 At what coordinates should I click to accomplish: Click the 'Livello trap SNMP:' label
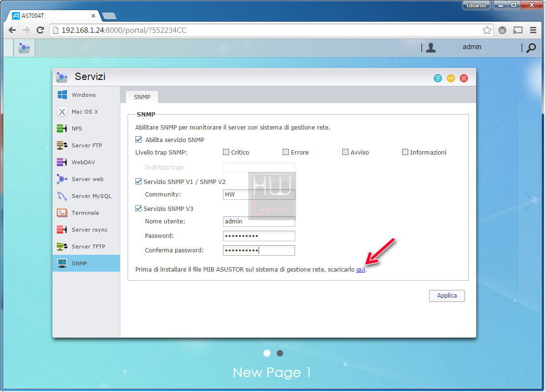(161, 152)
